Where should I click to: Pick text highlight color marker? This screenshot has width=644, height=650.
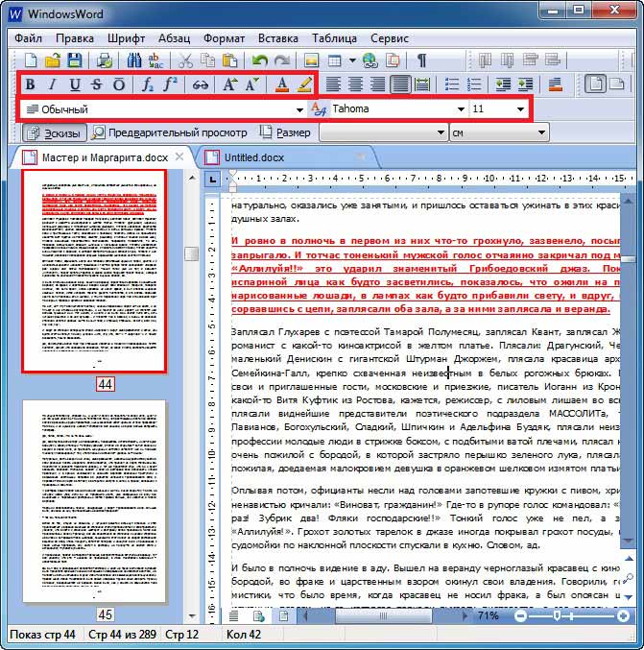pos(304,84)
